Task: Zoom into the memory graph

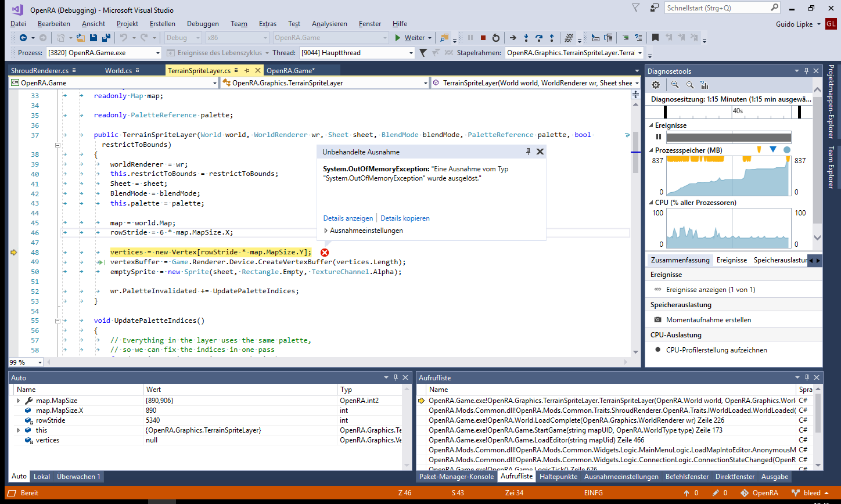Action: click(x=674, y=84)
